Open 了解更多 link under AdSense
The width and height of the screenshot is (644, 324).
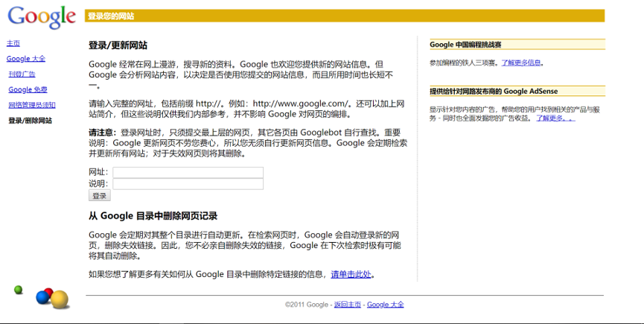(555, 118)
